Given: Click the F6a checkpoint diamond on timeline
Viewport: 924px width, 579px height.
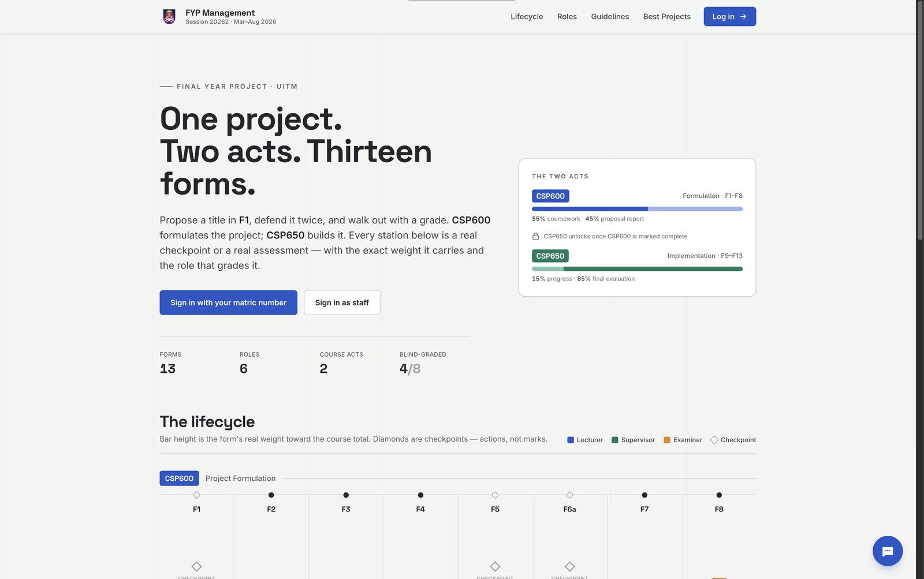Looking at the screenshot, I should [x=570, y=495].
